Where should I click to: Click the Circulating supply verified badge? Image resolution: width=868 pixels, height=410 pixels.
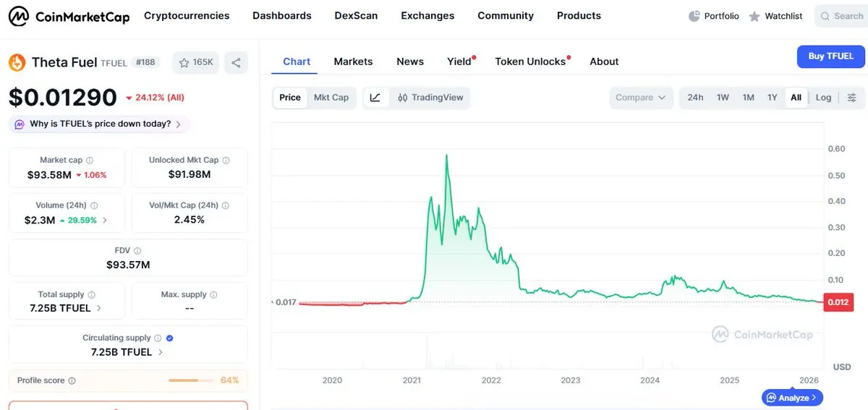(169, 338)
